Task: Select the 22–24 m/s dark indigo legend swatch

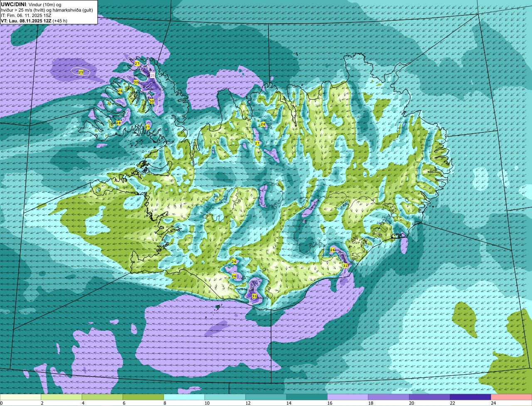Action: click(x=470, y=397)
